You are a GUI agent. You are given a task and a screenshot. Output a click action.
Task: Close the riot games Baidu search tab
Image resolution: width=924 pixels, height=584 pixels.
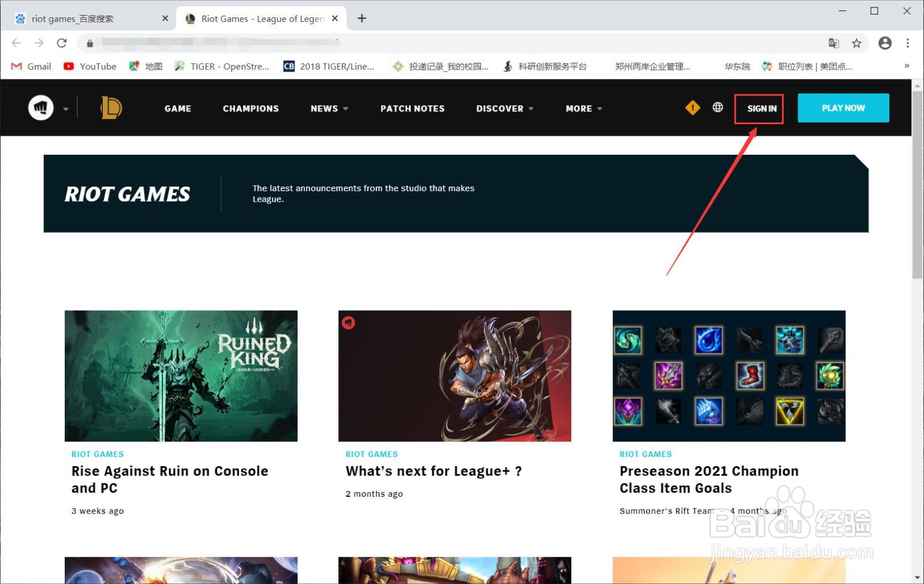[x=165, y=18]
